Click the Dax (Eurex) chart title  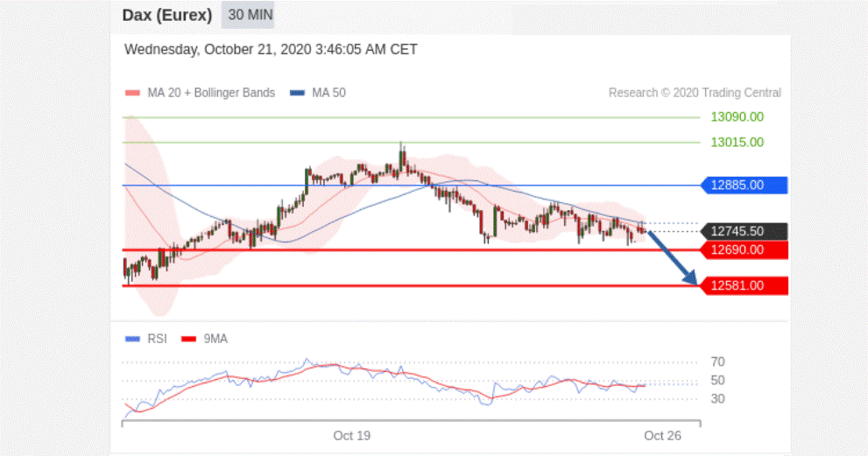[167, 15]
